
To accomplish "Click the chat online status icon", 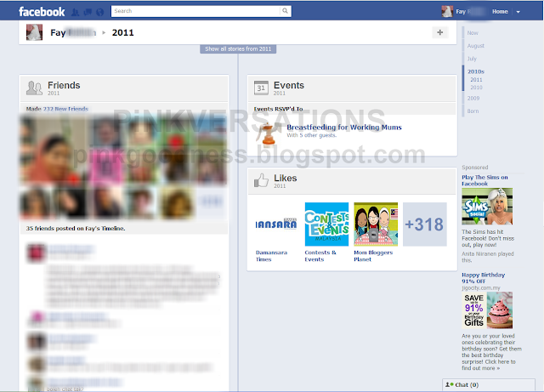I will [x=450, y=384].
